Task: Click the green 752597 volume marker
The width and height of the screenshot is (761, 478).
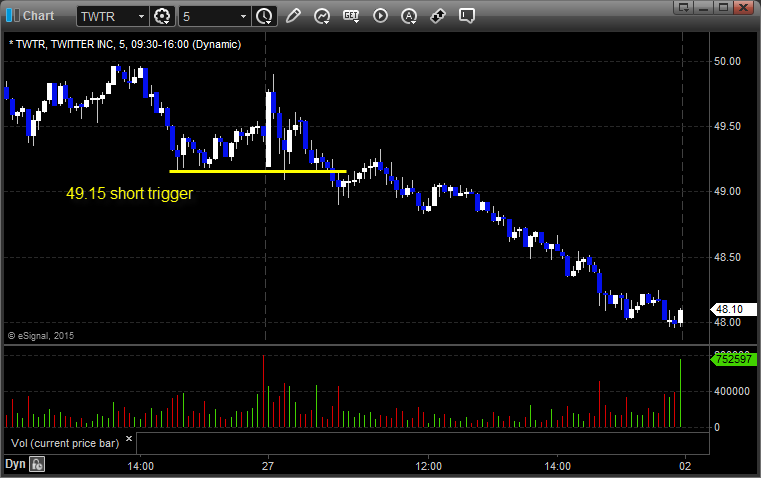Action: (733, 359)
